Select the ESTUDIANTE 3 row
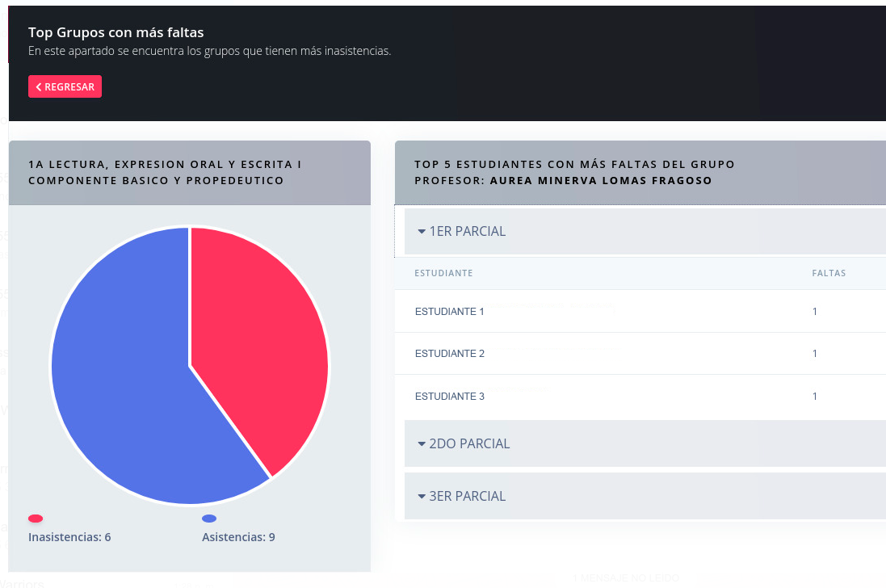Screen dimensions: 886x588 click(x=449, y=397)
